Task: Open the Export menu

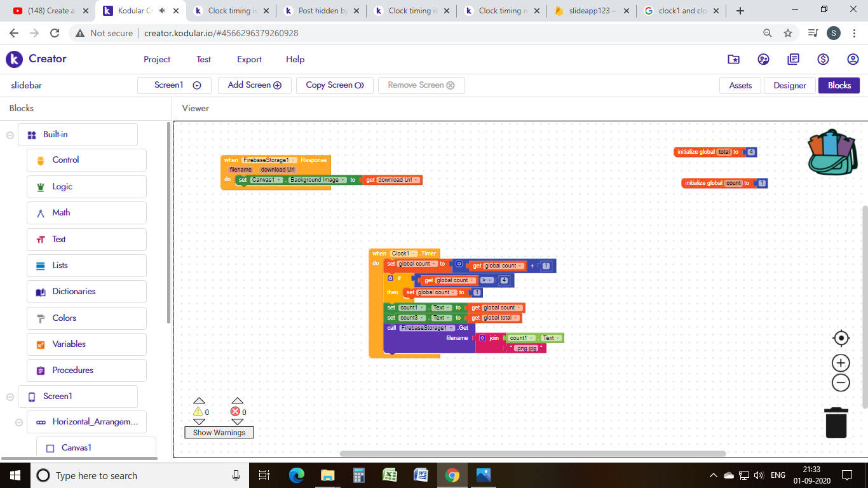Action: (249, 59)
